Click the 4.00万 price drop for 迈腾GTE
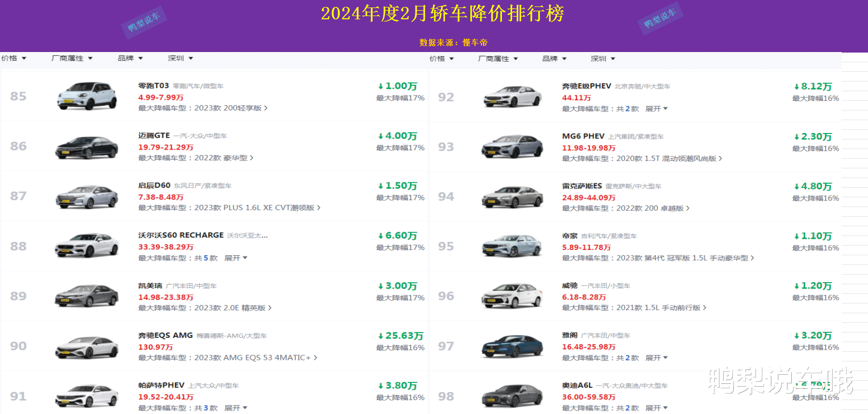The width and height of the screenshot is (868, 414). click(398, 137)
